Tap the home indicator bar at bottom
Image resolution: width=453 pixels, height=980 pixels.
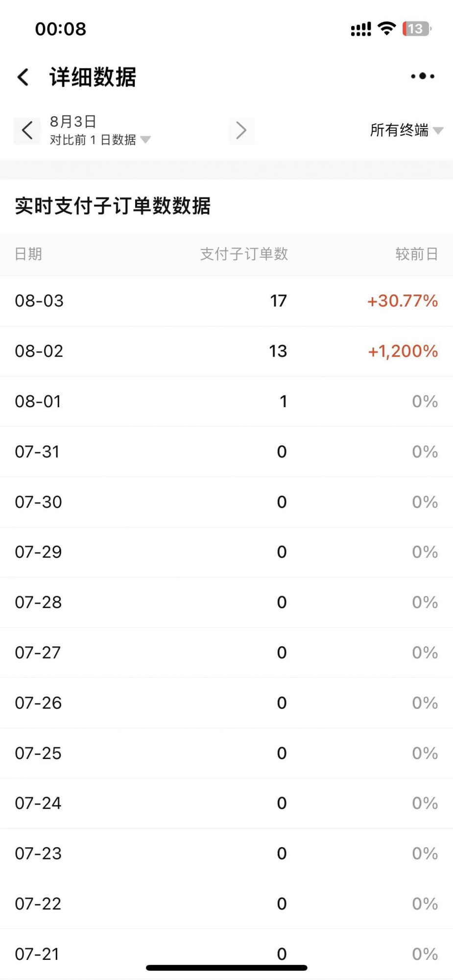tap(227, 968)
